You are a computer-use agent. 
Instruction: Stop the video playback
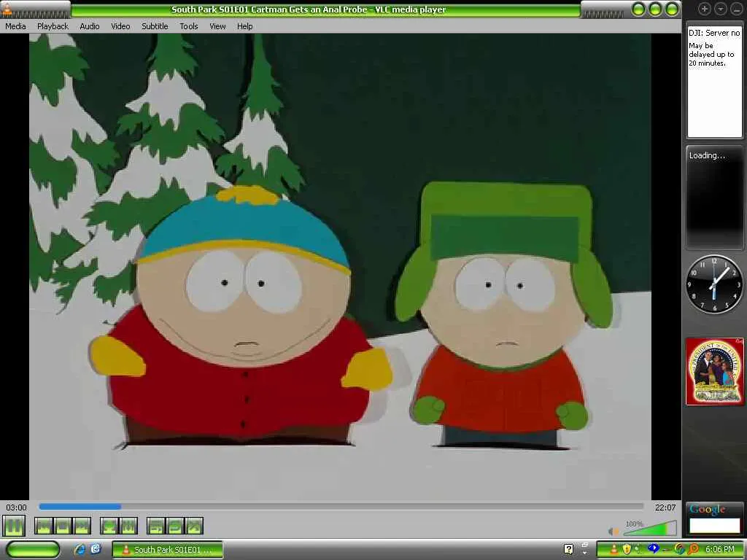63,526
